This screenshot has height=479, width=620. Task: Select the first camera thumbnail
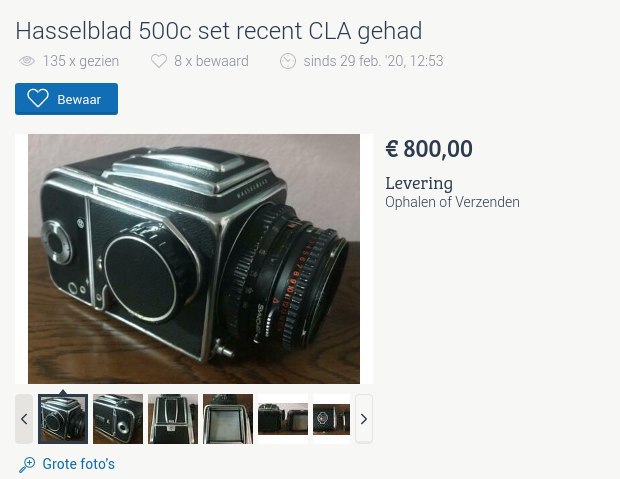click(63, 419)
